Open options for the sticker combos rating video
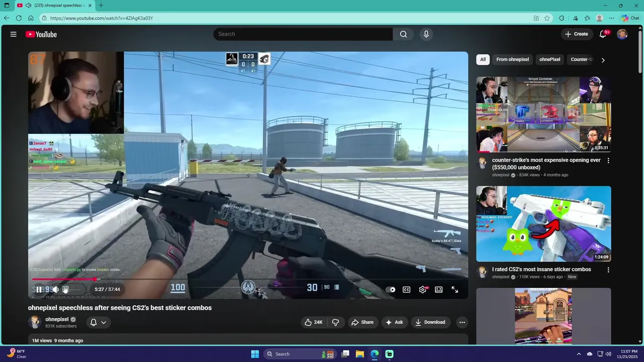The height and width of the screenshot is (362, 644). point(608,270)
